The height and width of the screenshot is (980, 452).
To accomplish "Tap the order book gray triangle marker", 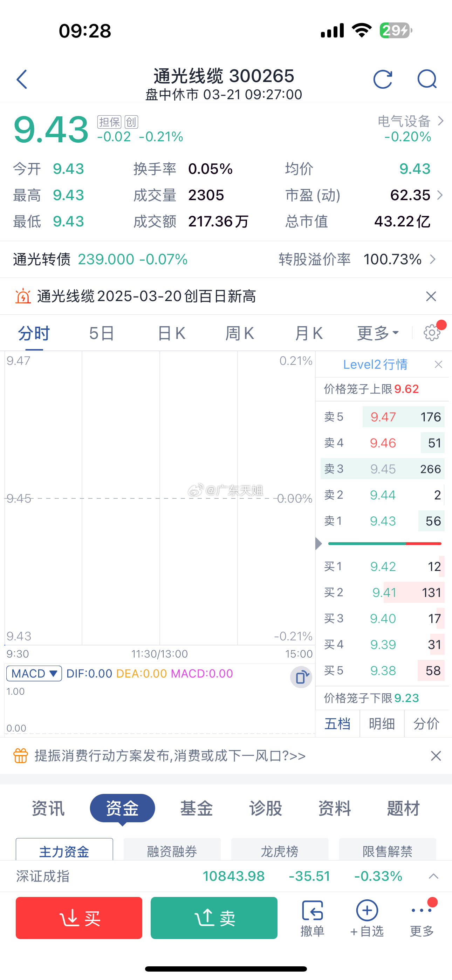I will 319,544.
